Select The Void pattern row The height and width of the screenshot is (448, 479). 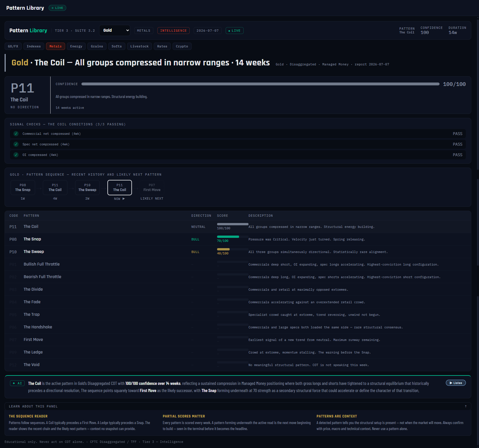pos(238,365)
